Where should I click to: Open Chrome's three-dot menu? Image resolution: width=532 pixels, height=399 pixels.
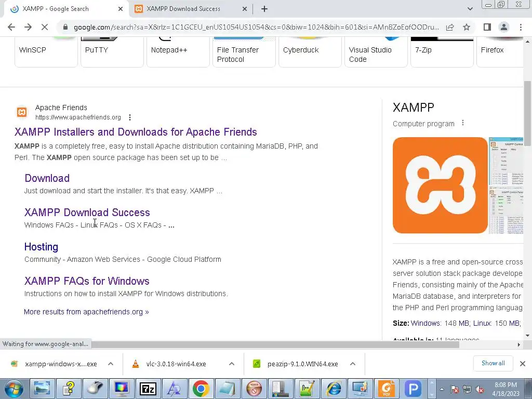point(521,27)
